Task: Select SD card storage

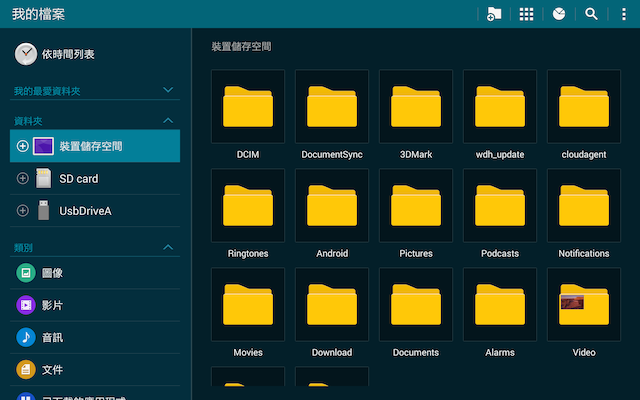Action: (x=95, y=178)
